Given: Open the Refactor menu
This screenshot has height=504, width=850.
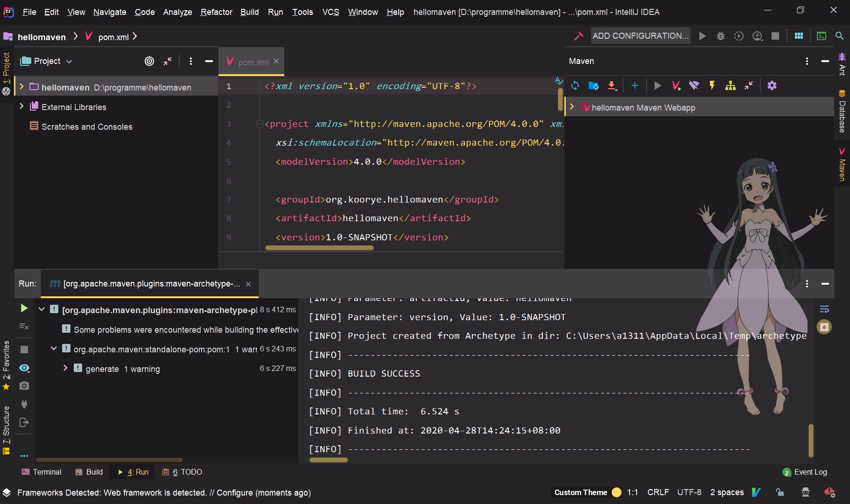Looking at the screenshot, I should 216,12.
